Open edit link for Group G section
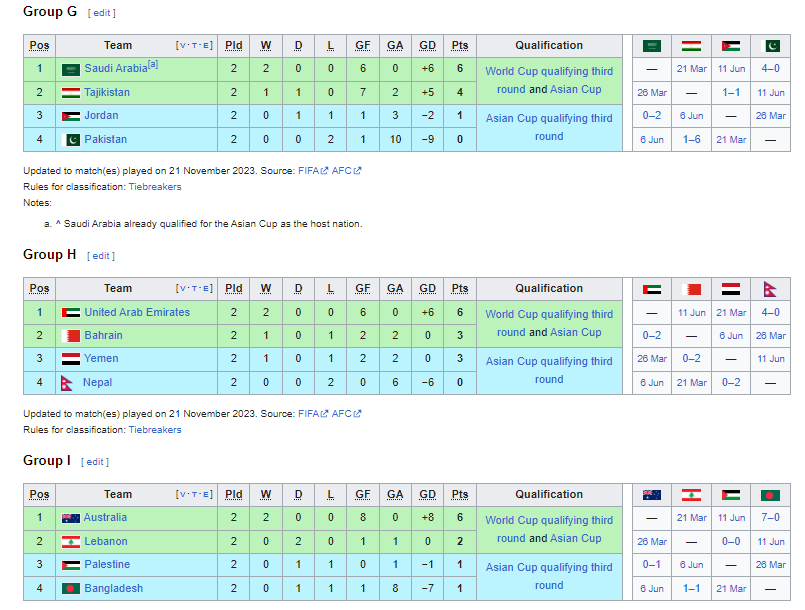Screen dimensions: 805x610 (101, 13)
